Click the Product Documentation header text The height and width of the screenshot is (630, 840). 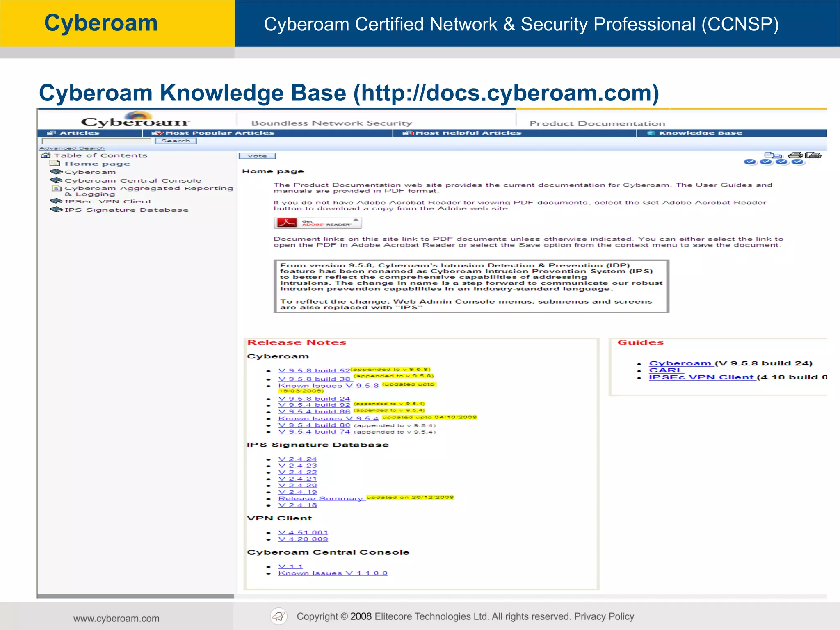point(597,123)
